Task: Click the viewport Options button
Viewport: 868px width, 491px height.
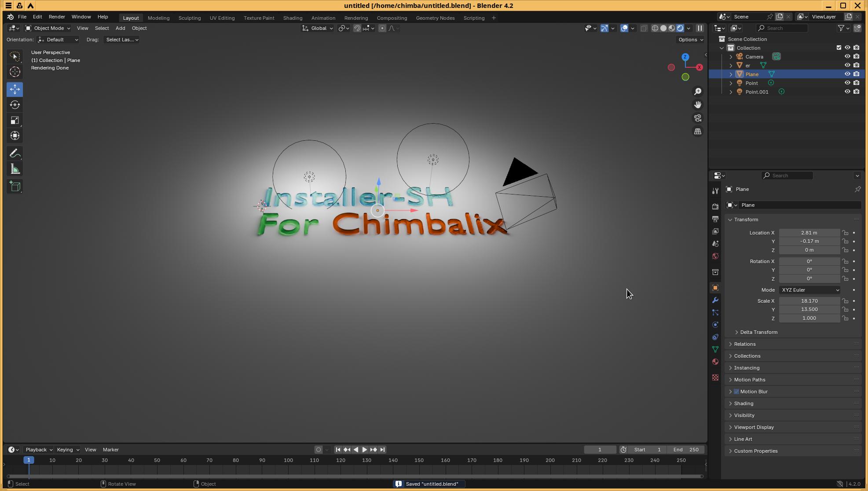Action: (690, 40)
